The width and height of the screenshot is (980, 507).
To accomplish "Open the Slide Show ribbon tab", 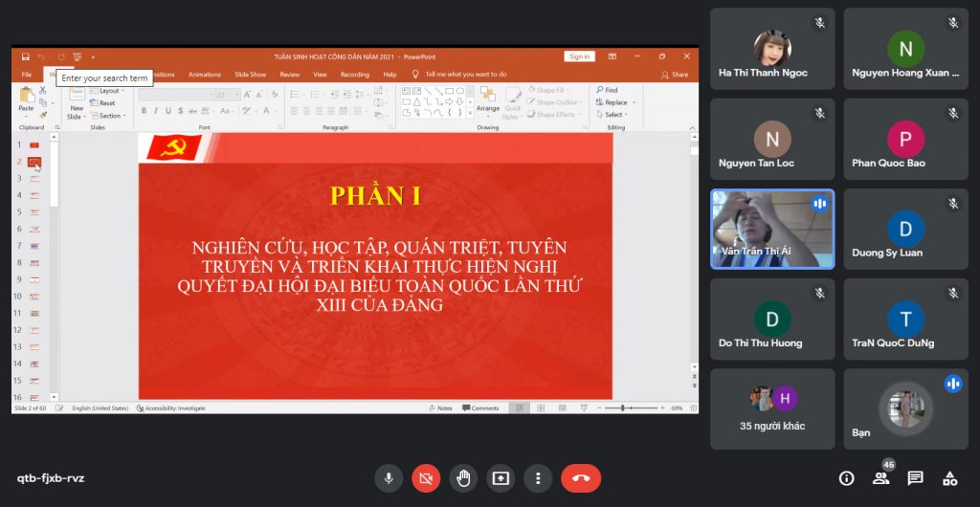I will click(250, 74).
